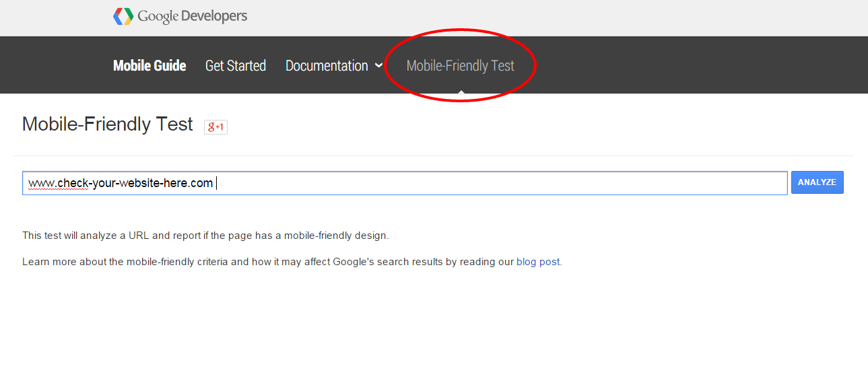The image size is (868, 391).
Task: Open the Get Started page
Action: pyautogui.click(x=236, y=65)
